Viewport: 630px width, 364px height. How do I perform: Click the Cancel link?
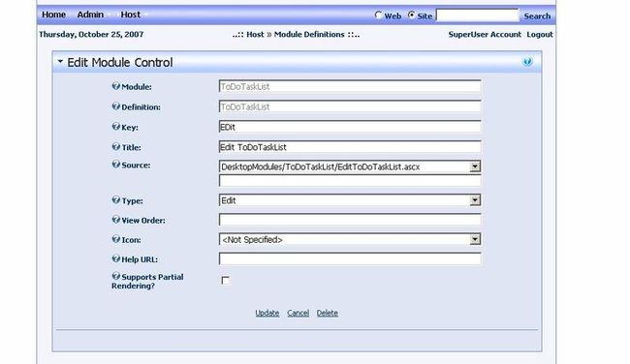click(x=299, y=313)
